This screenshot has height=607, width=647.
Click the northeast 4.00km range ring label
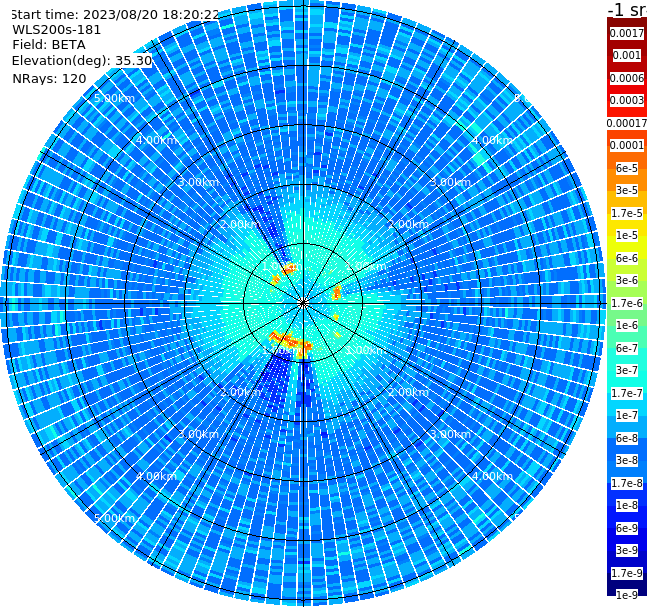[492, 140]
